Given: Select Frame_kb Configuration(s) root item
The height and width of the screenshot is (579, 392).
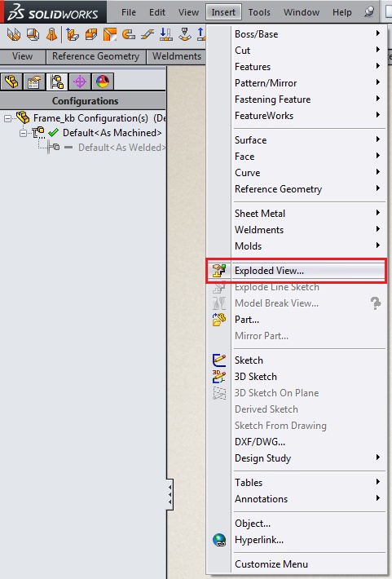Looking at the screenshot, I should (90, 118).
